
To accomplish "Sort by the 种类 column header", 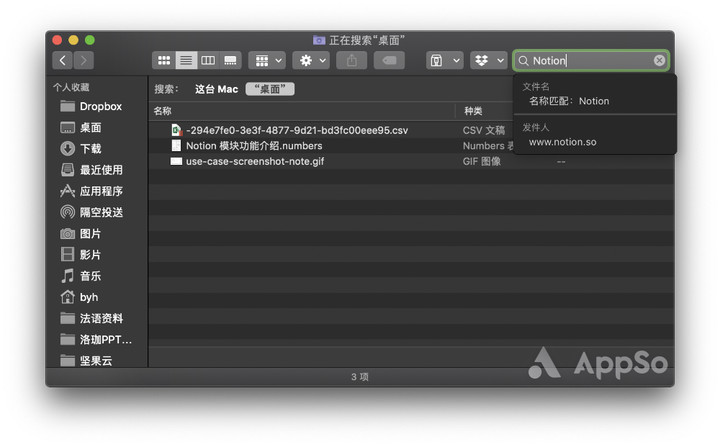I will [473, 111].
